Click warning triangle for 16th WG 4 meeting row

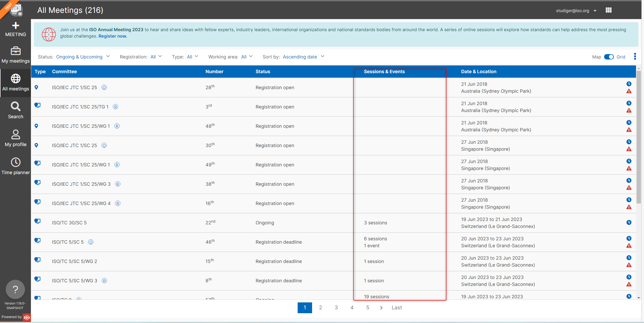pyautogui.click(x=629, y=207)
